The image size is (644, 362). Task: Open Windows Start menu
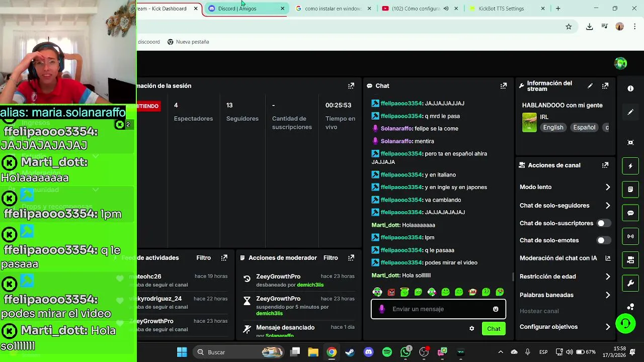(x=182, y=352)
